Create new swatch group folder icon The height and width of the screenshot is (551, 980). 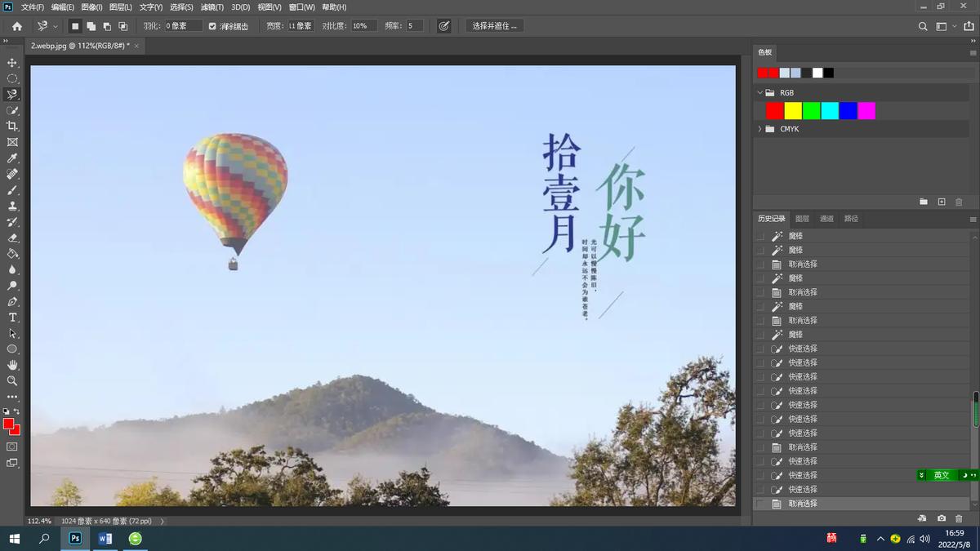point(924,202)
